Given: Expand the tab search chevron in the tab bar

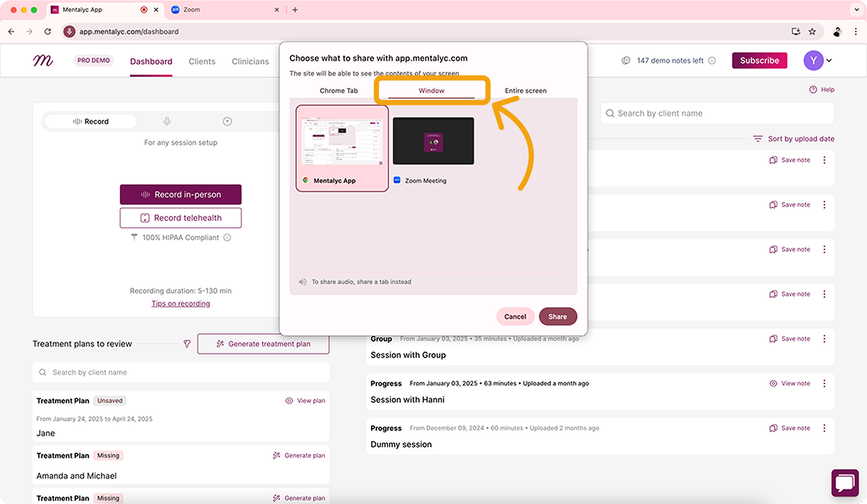Looking at the screenshot, I should [x=857, y=10].
